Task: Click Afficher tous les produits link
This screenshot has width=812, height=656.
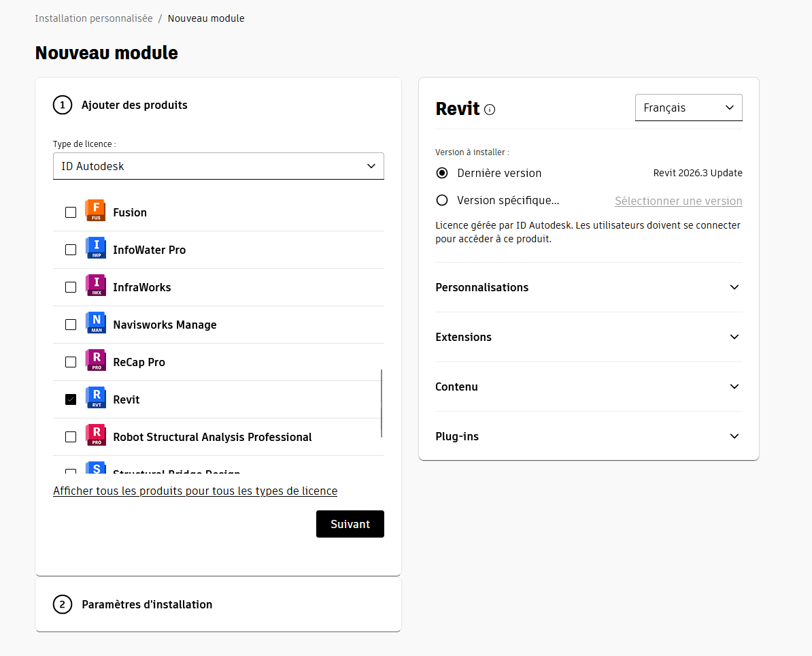Action: point(195,491)
